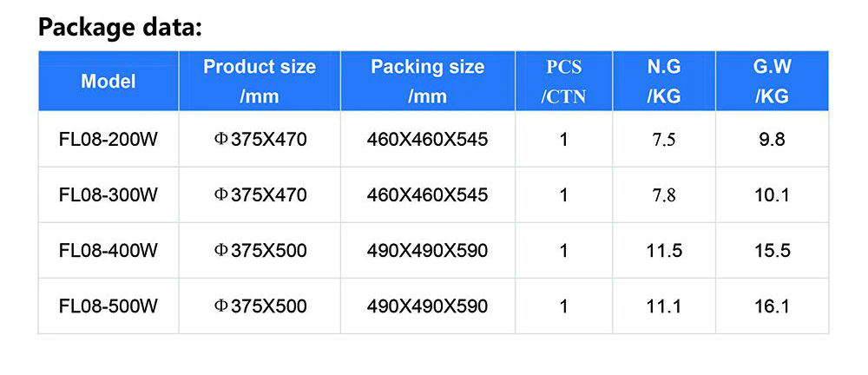The width and height of the screenshot is (868, 375).
Task: Click the 7.5 net weight value
Action: point(664,139)
